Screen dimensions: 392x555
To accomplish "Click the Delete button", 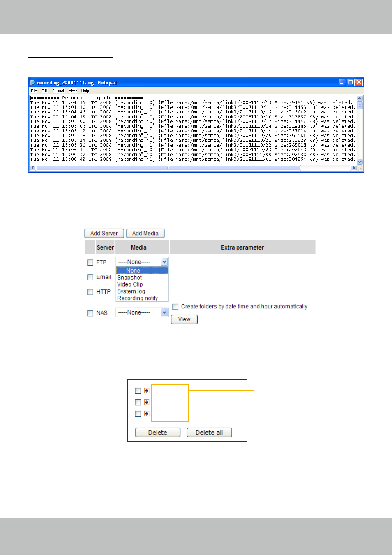I will [158, 432].
